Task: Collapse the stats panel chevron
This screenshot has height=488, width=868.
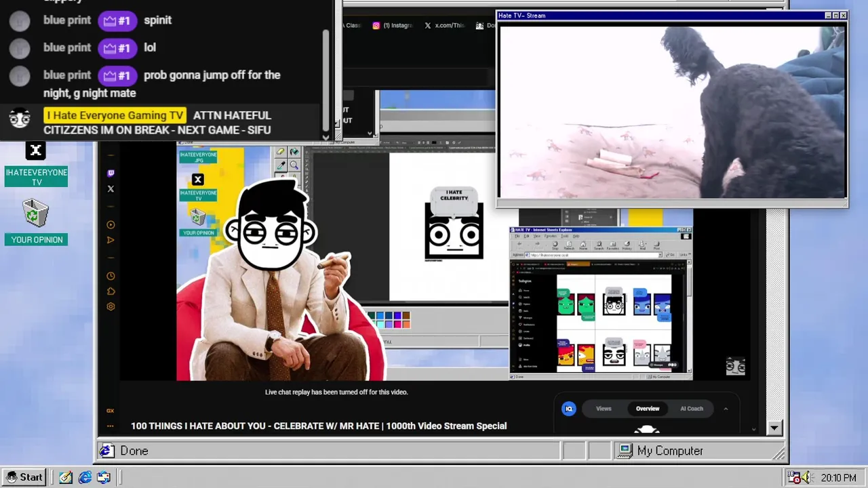Action: click(726, 409)
